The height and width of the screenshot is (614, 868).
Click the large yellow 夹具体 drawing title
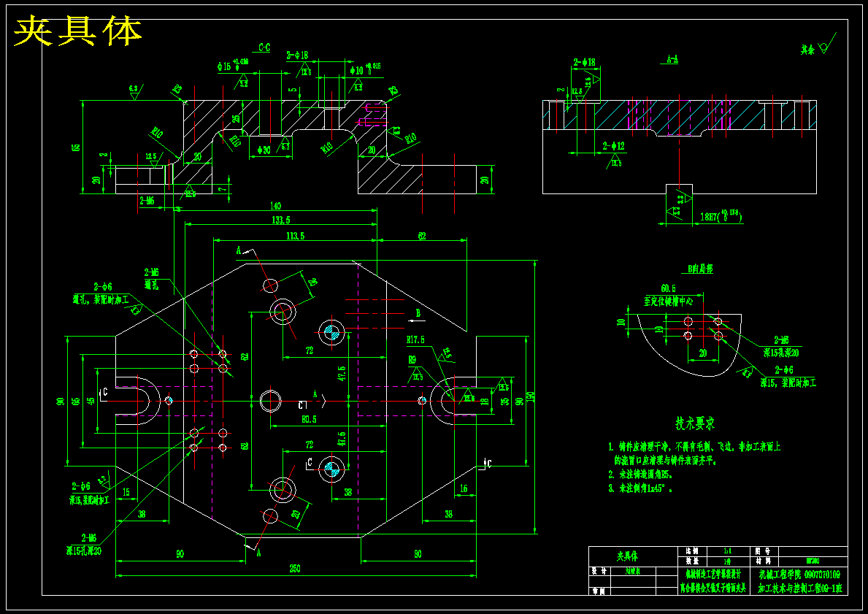coord(77,32)
